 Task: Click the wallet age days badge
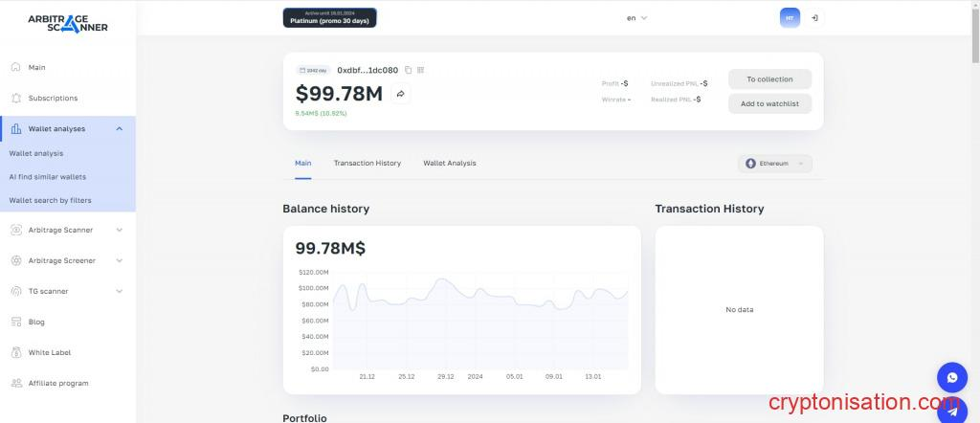pyautogui.click(x=313, y=70)
